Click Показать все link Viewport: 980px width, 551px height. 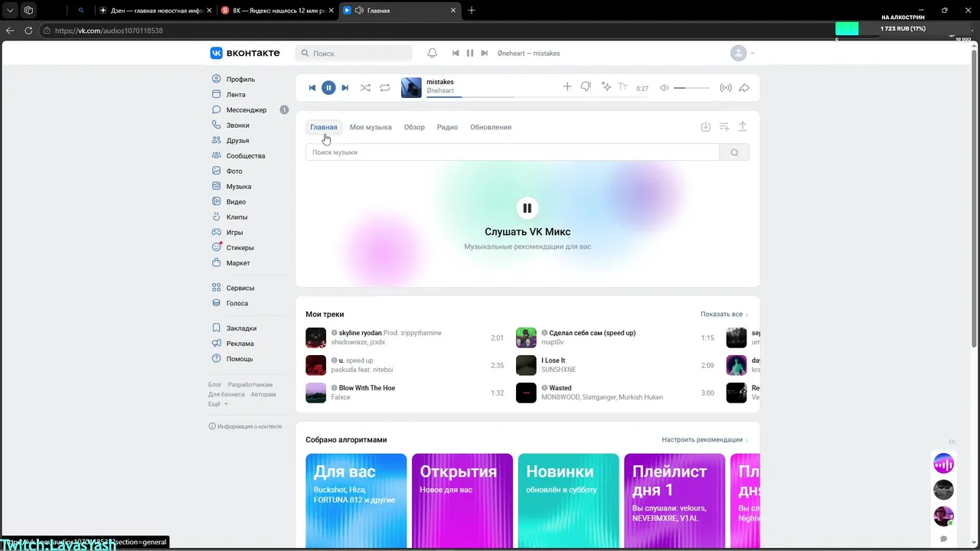click(724, 315)
